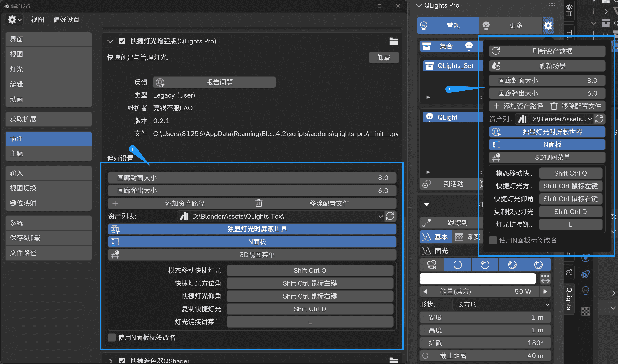This screenshot has height=364, width=618.
Task: Change 快捷灯光方位角 shortcut in preferences
Action: 310,283
